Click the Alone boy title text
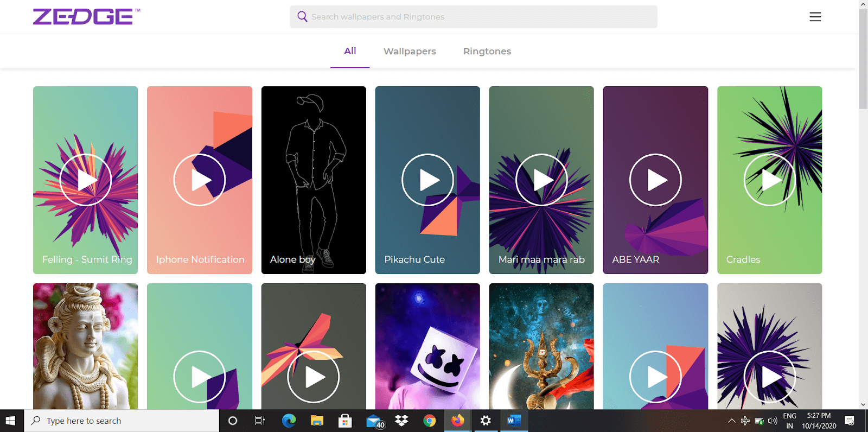 pos(292,259)
